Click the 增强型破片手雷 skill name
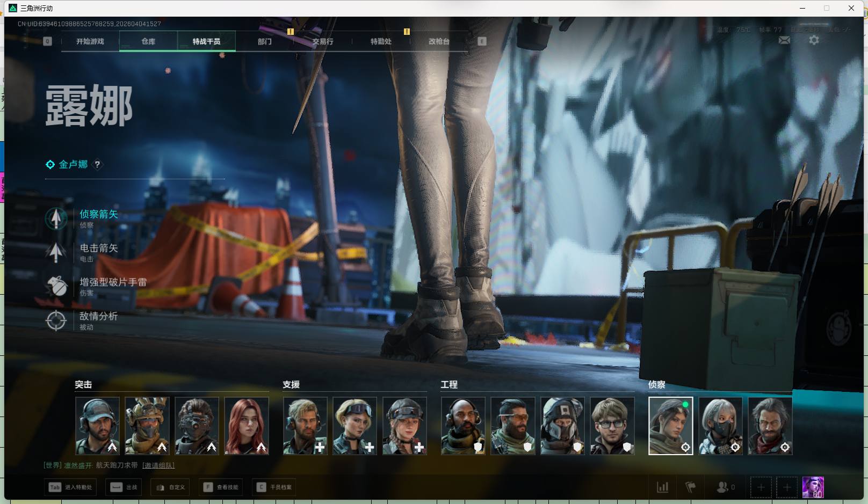The height and width of the screenshot is (504, 868). point(113,282)
